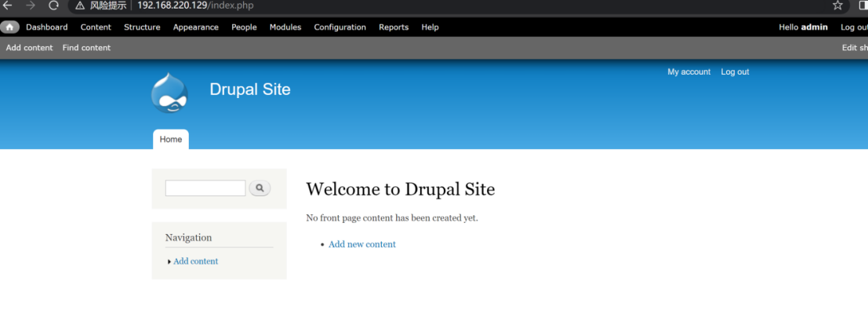Viewport: 868px width, 314px height.
Task: Open the Modules menu
Action: coord(285,27)
